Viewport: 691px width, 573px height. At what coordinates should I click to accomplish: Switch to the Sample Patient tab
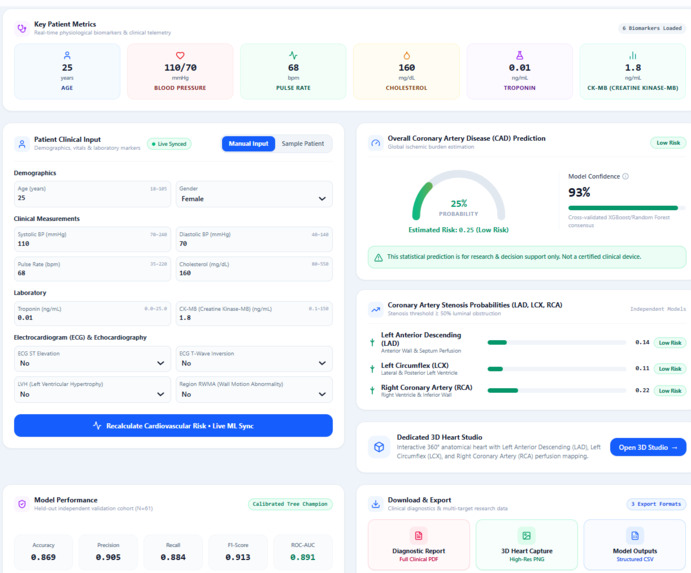pos(303,144)
